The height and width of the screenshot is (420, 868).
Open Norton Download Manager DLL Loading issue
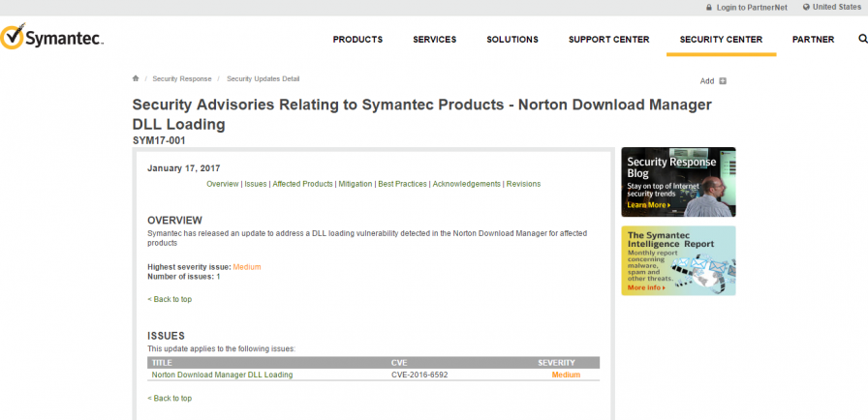(222, 375)
